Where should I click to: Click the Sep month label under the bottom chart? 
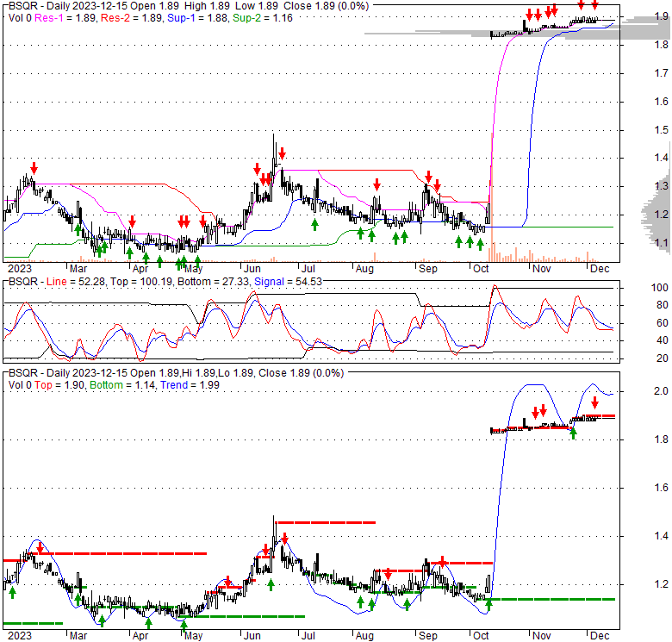pyautogui.click(x=427, y=636)
